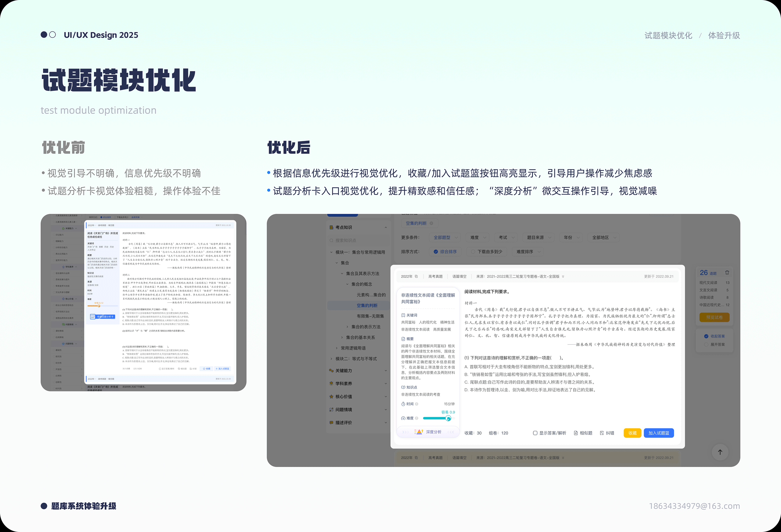
Task: Click the info icon next to 难度
Action: tap(417, 418)
